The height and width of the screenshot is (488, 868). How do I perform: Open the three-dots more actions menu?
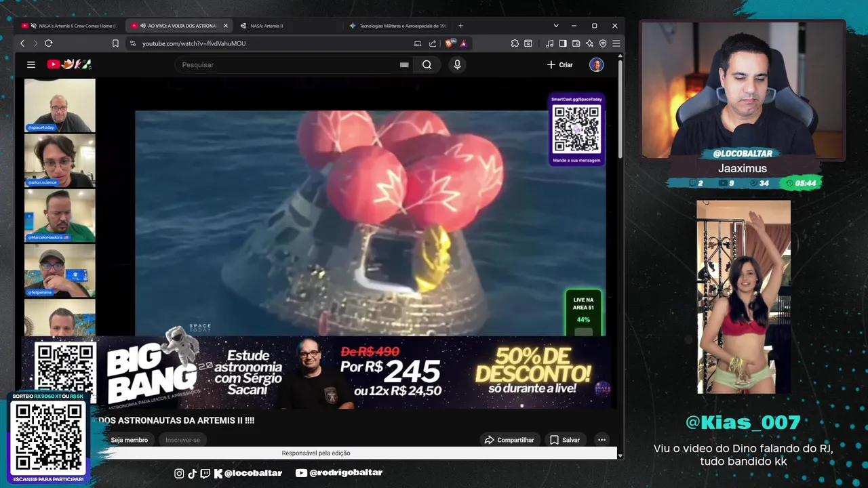601,440
